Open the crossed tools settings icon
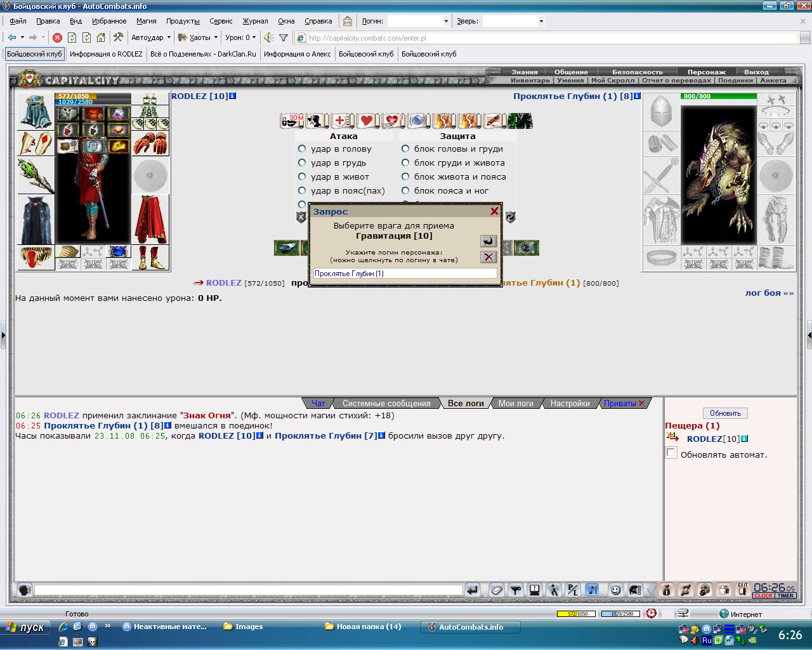Image resolution: width=812 pixels, height=650 pixels. click(x=118, y=37)
